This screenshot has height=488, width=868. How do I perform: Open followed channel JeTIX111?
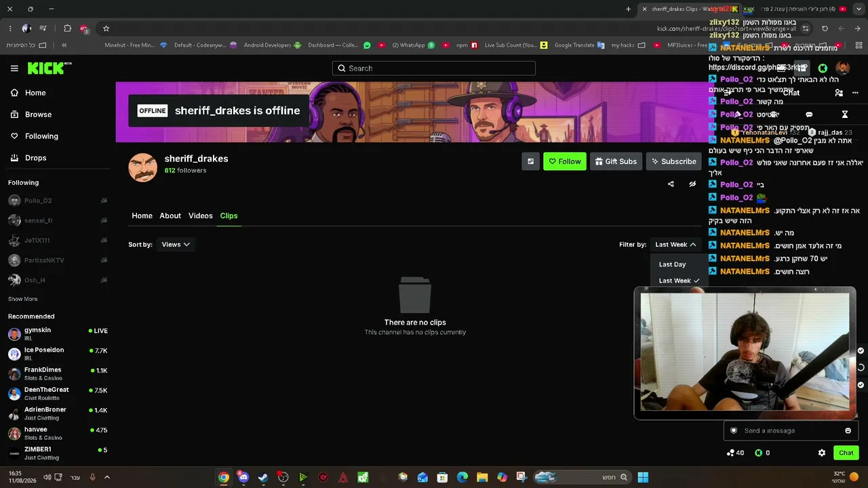click(x=37, y=241)
